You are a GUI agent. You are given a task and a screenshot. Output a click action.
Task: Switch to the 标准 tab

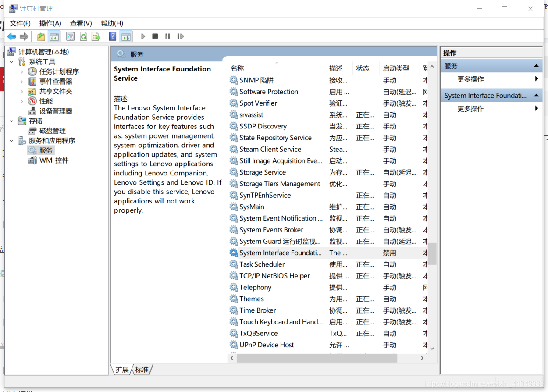(142, 370)
